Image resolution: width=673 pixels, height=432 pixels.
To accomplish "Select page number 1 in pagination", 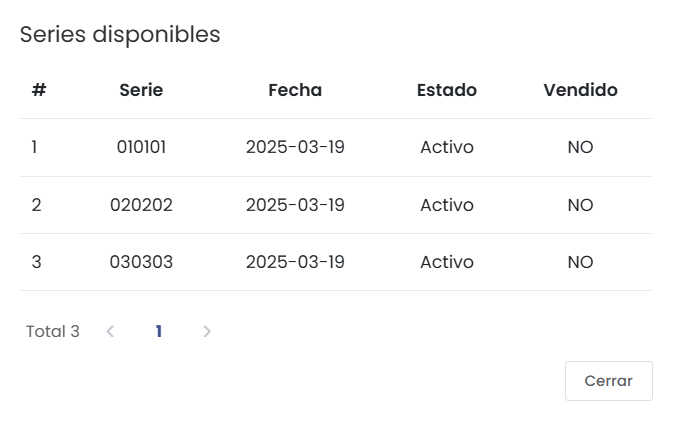I will click(159, 331).
